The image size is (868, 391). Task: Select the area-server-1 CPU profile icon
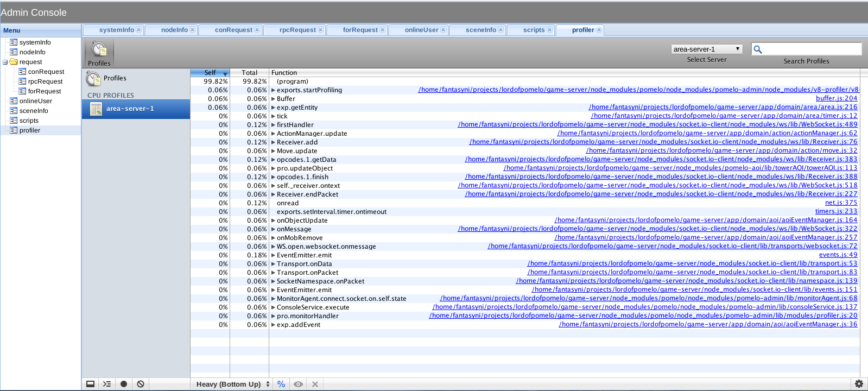96,109
